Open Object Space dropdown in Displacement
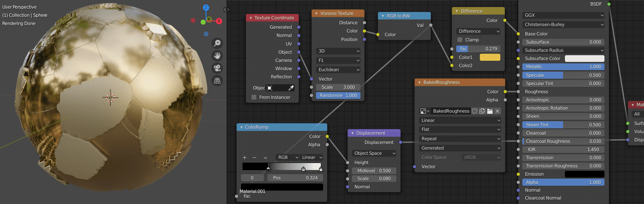 click(x=374, y=153)
